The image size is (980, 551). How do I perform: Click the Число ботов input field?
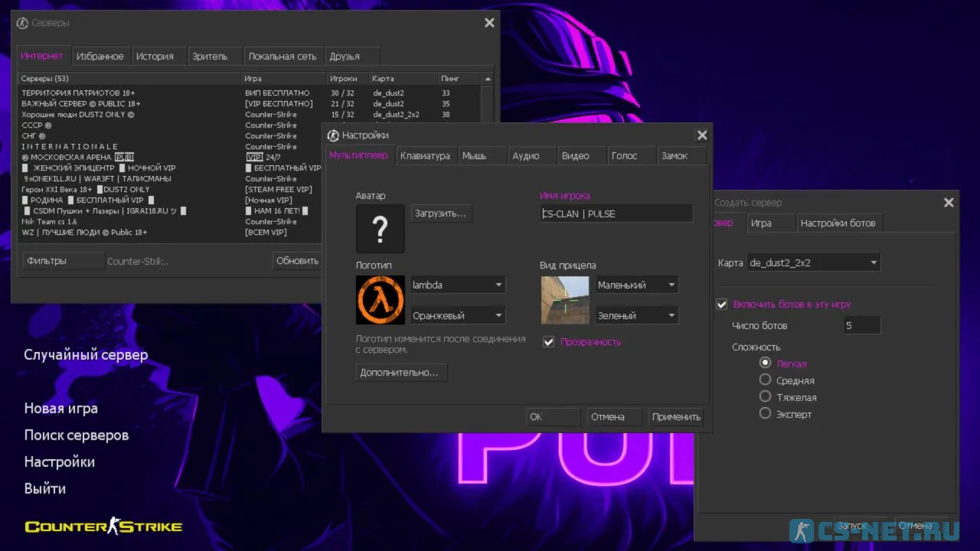(x=861, y=325)
